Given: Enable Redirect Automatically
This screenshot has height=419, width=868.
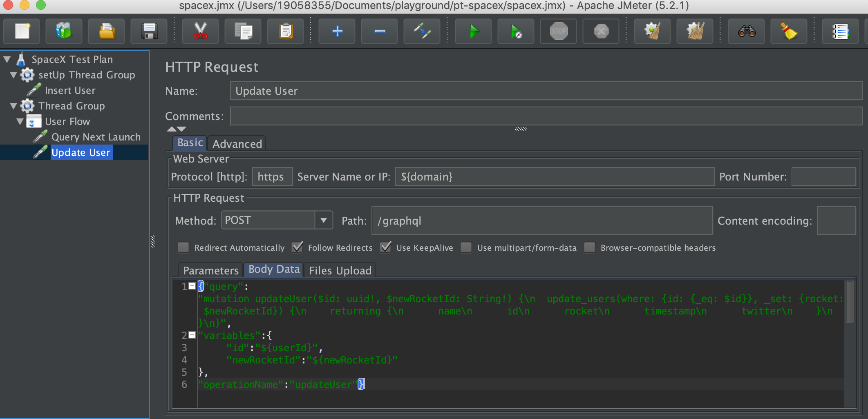Looking at the screenshot, I should pos(183,247).
